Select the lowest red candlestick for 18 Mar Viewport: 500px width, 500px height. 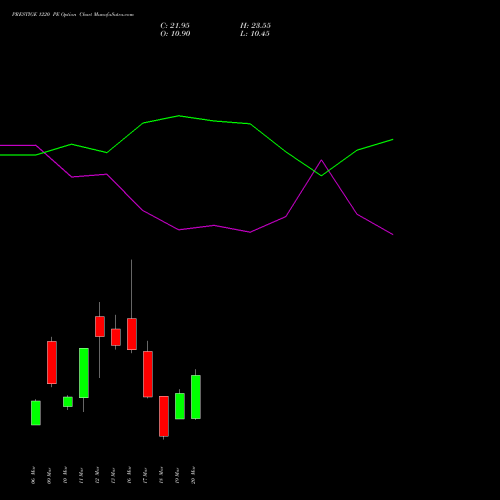pos(164,416)
